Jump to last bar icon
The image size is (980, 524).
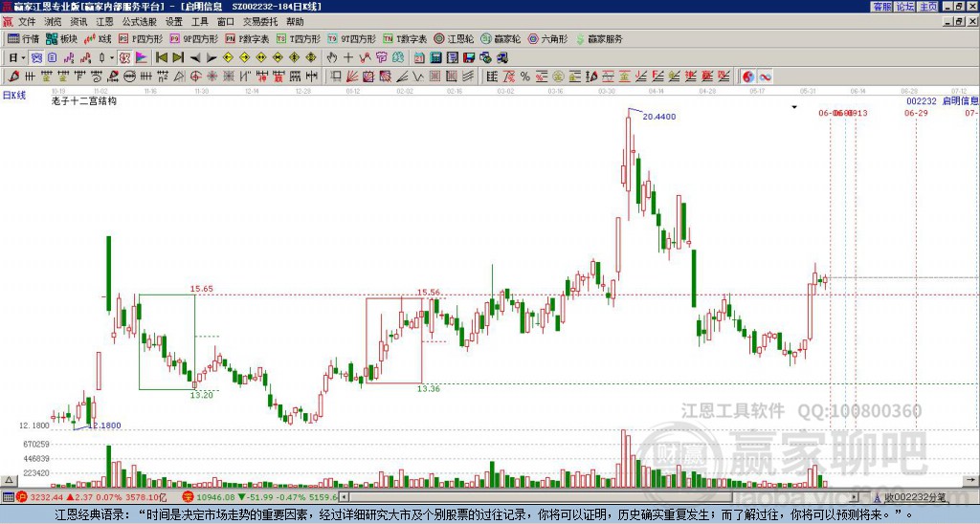pyautogui.click(x=178, y=57)
